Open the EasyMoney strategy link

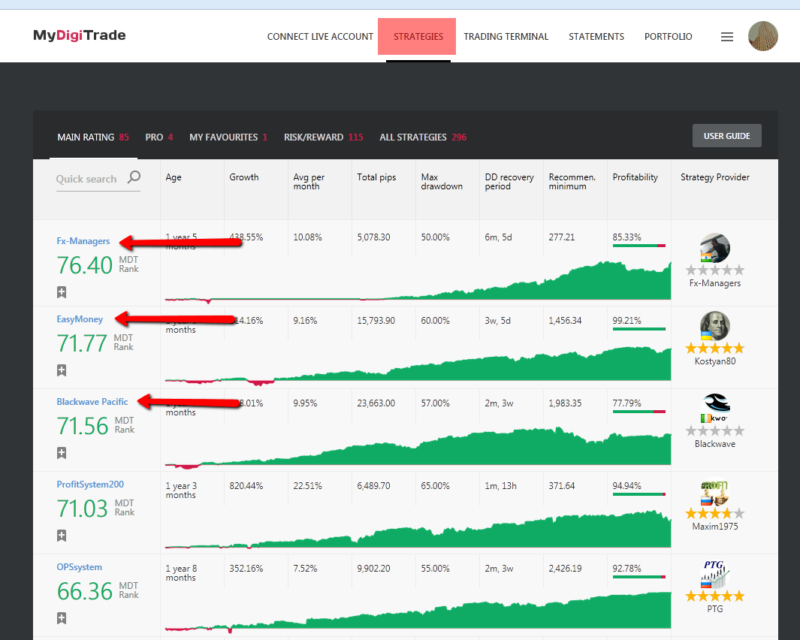tap(80, 319)
